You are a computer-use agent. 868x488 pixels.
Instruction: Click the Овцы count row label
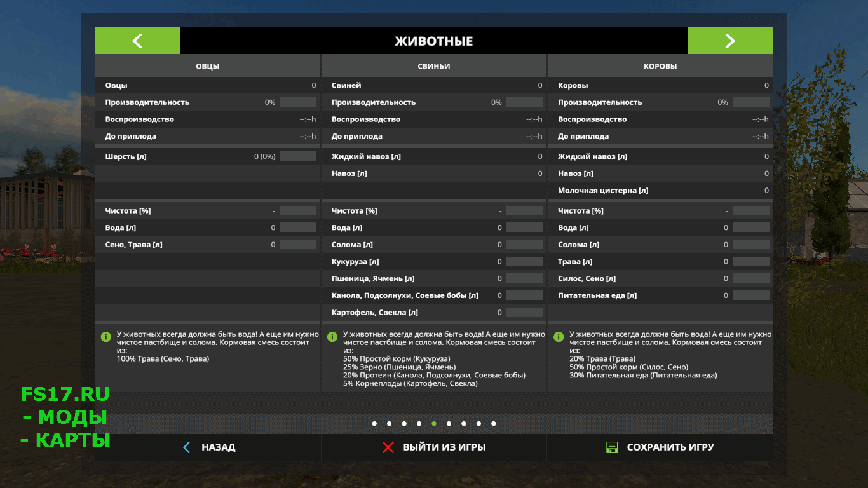(x=116, y=85)
